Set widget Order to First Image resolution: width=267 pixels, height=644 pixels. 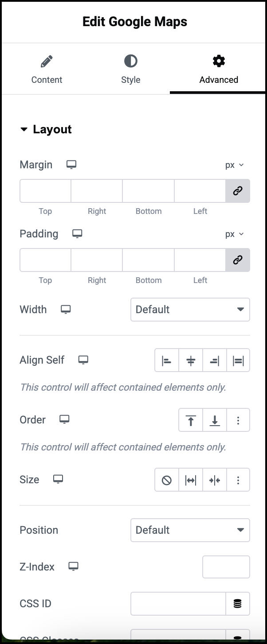tap(190, 420)
